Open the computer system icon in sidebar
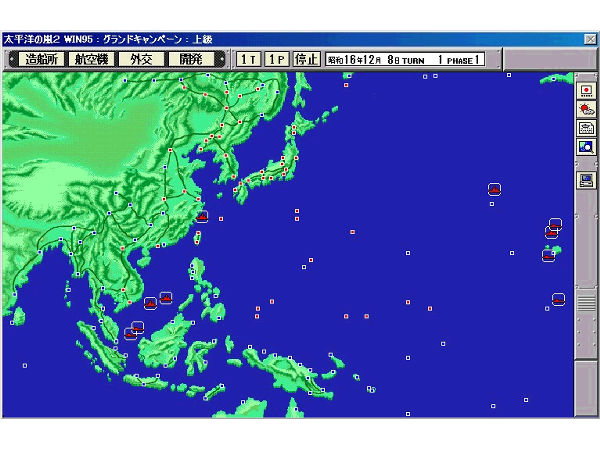This screenshot has width=600, height=450. pyautogui.click(x=586, y=180)
